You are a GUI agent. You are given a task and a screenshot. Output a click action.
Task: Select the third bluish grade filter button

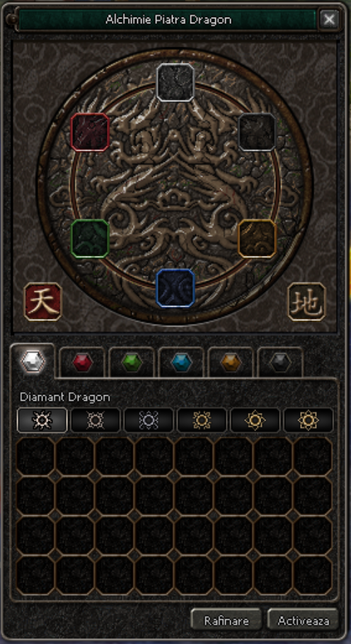click(x=149, y=420)
